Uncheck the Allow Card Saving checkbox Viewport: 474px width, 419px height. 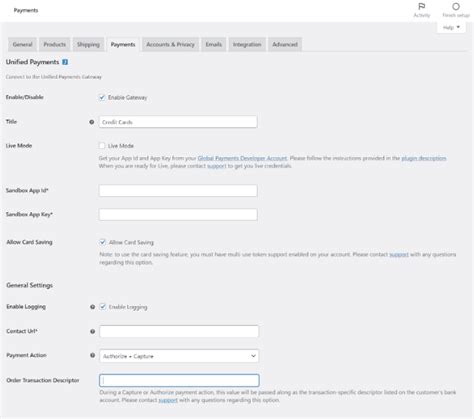(103, 242)
